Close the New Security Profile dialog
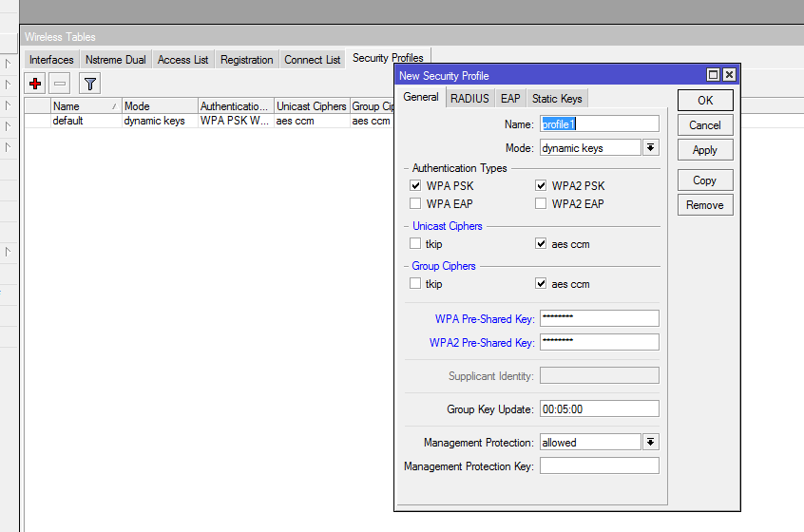804x532 pixels. (729, 75)
